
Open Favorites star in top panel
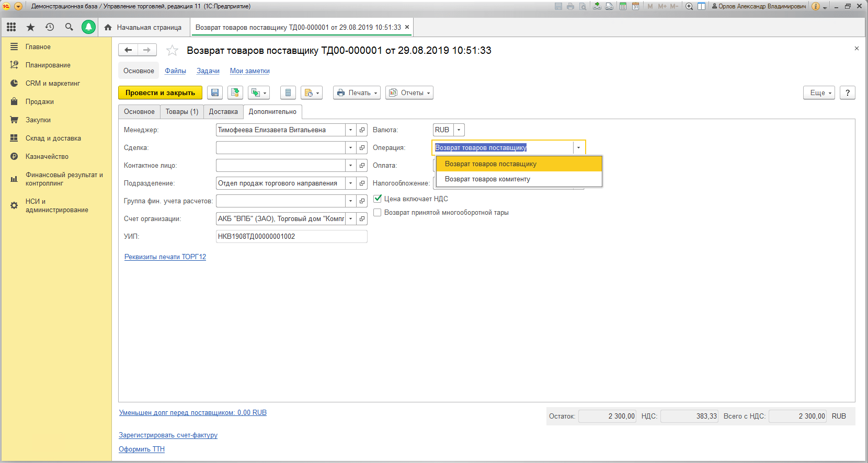[x=30, y=27]
